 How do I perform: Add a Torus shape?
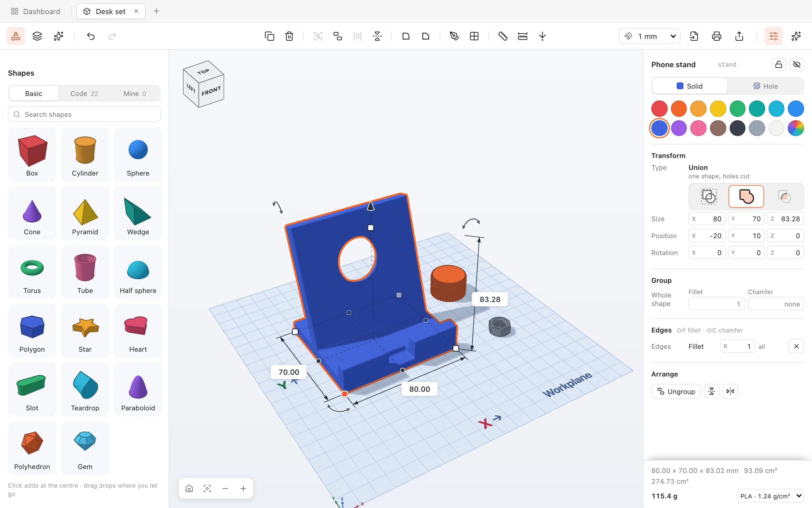[32, 272]
